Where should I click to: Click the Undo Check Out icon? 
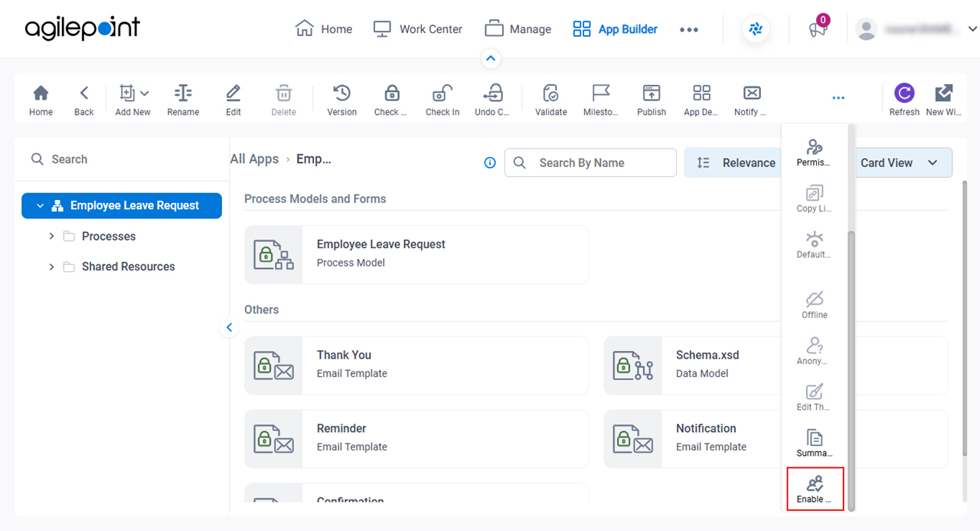point(492,100)
